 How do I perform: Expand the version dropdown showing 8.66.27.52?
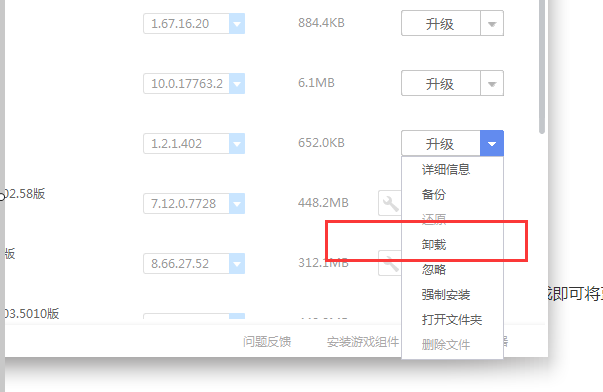[x=237, y=264]
